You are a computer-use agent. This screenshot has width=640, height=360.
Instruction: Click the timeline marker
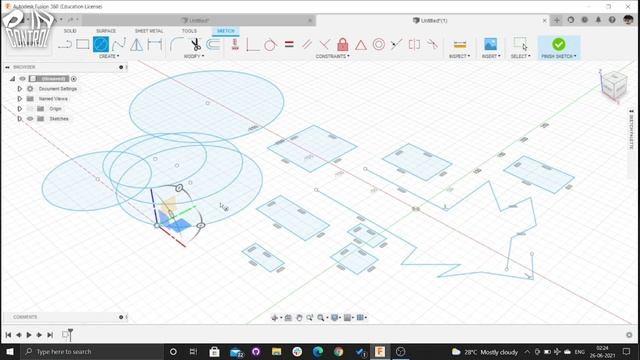click(x=70, y=335)
